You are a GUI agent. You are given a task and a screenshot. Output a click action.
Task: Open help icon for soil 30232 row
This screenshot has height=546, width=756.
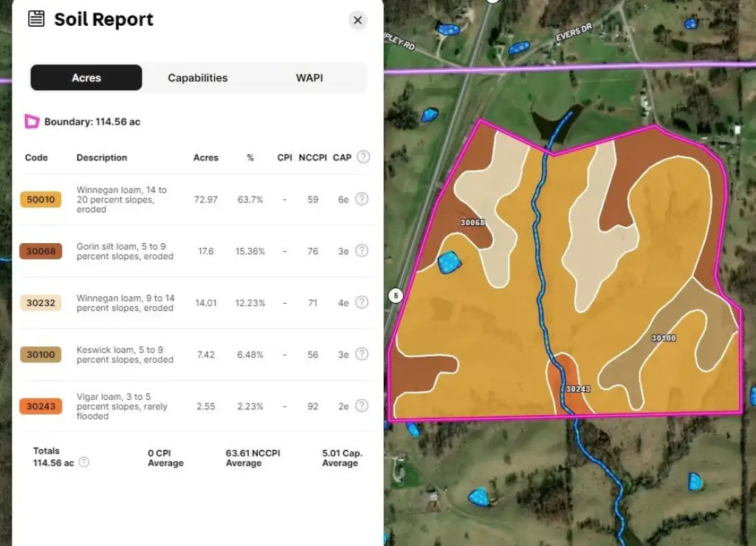pyautogui.click(x=362, y=303)
